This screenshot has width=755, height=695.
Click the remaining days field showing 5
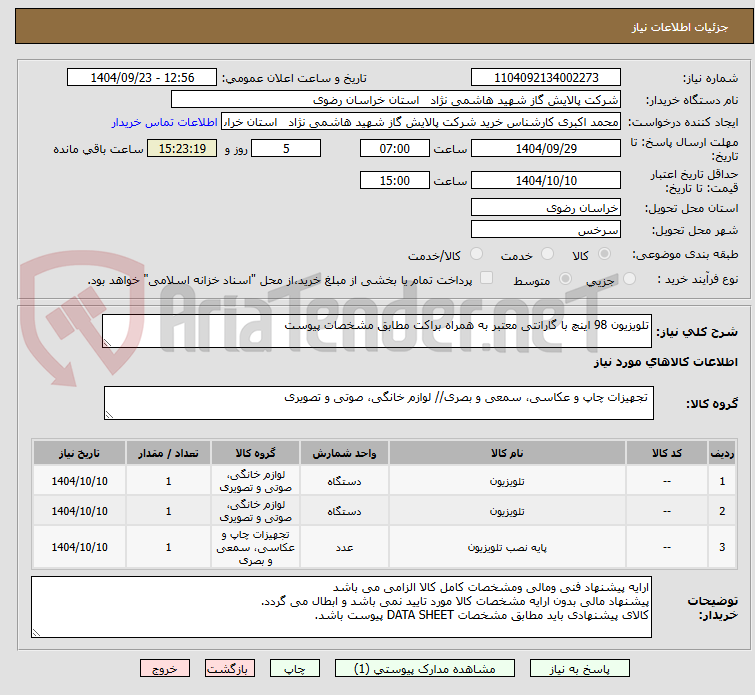point(286,148)
